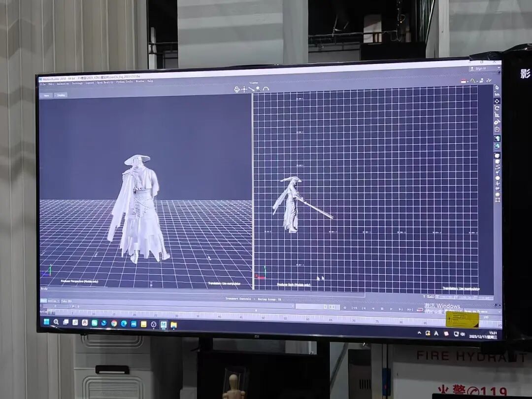Select the Rotate tool in right toolbar
Screen dimensions: 532x399
tap(497, 108)
